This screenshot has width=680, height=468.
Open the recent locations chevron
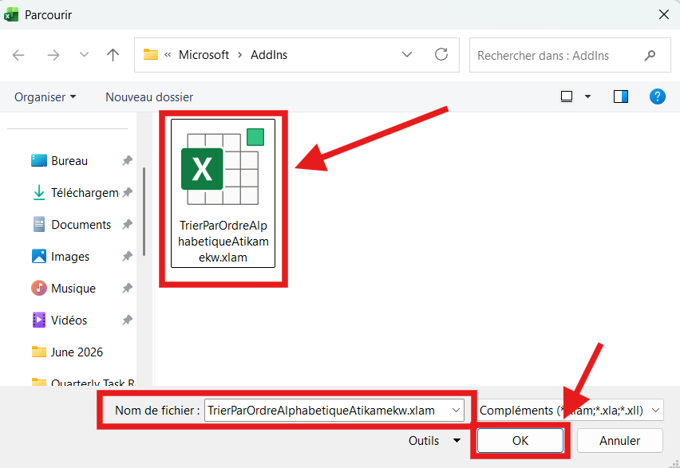click(x=84, y=55)
